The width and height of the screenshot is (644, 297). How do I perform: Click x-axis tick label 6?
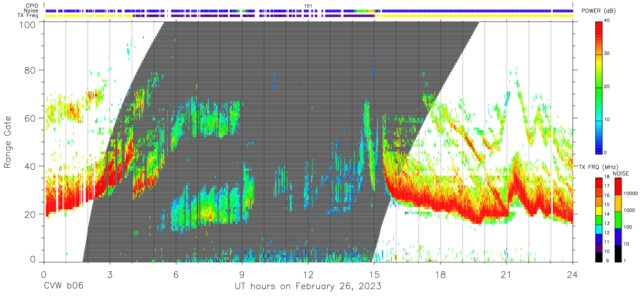click(x=176, y=274)
